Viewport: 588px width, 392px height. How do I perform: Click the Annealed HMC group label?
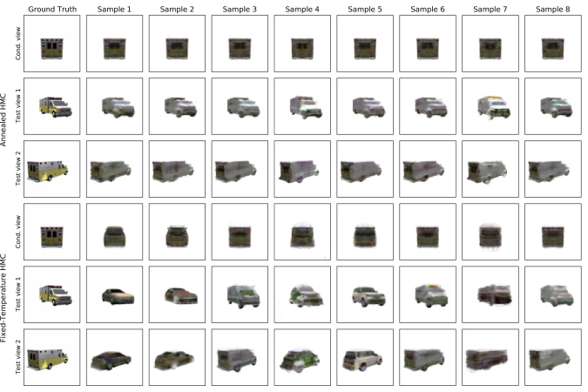[x=3, y=119]
